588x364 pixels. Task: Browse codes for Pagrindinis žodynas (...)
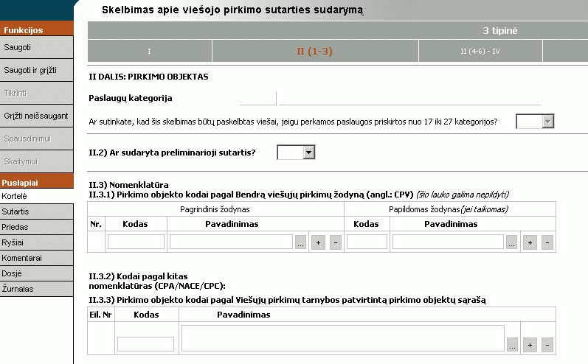(x=301, y=242)
